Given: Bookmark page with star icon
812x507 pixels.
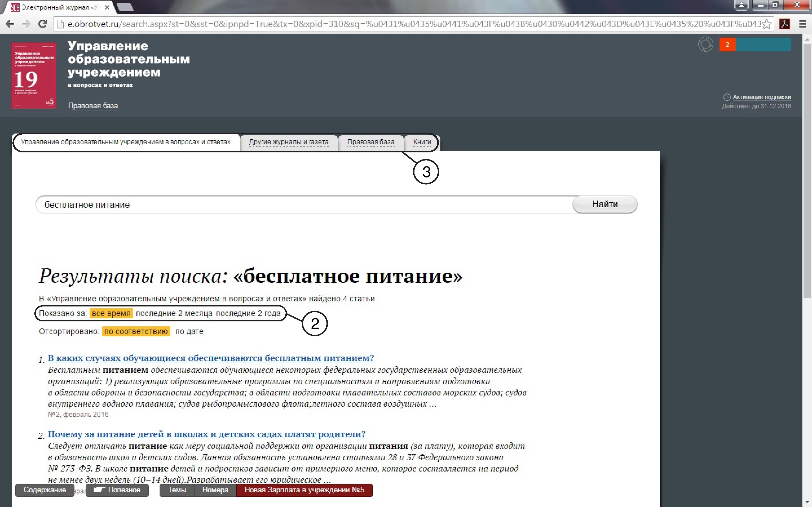Looking at the screenshot, I should pos(767,24).
